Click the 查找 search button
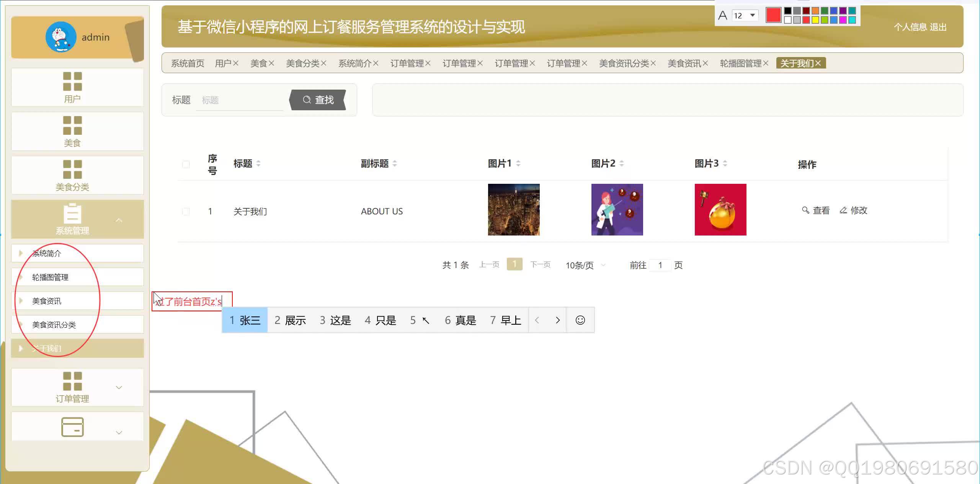Image resolution: width=980 pixels, height=484 pixels. coord(318,100)
